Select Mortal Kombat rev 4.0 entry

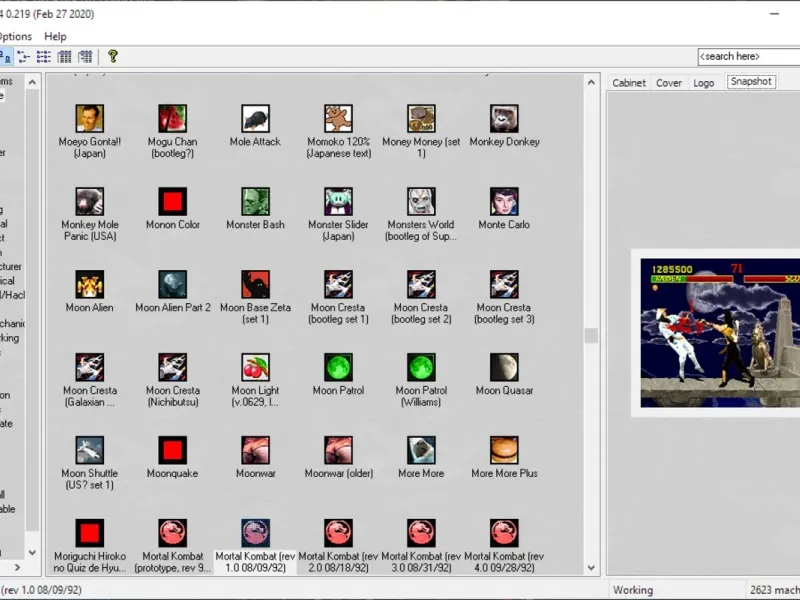point(504,533)
